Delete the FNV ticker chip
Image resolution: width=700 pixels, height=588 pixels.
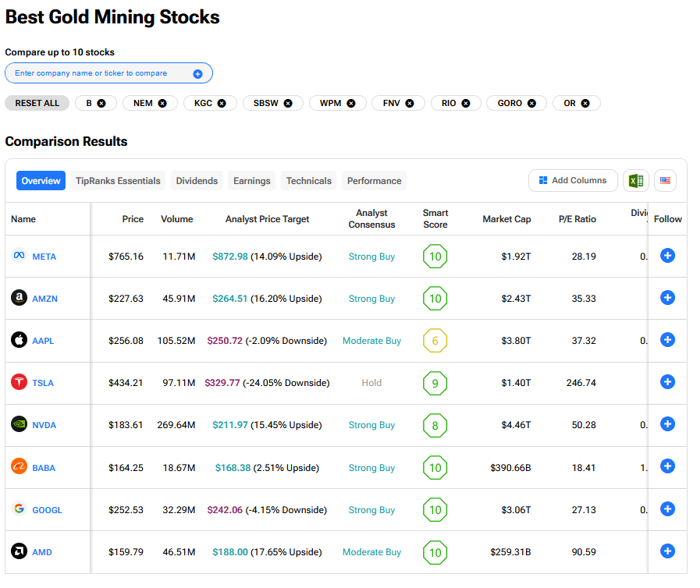pos(410,104)
